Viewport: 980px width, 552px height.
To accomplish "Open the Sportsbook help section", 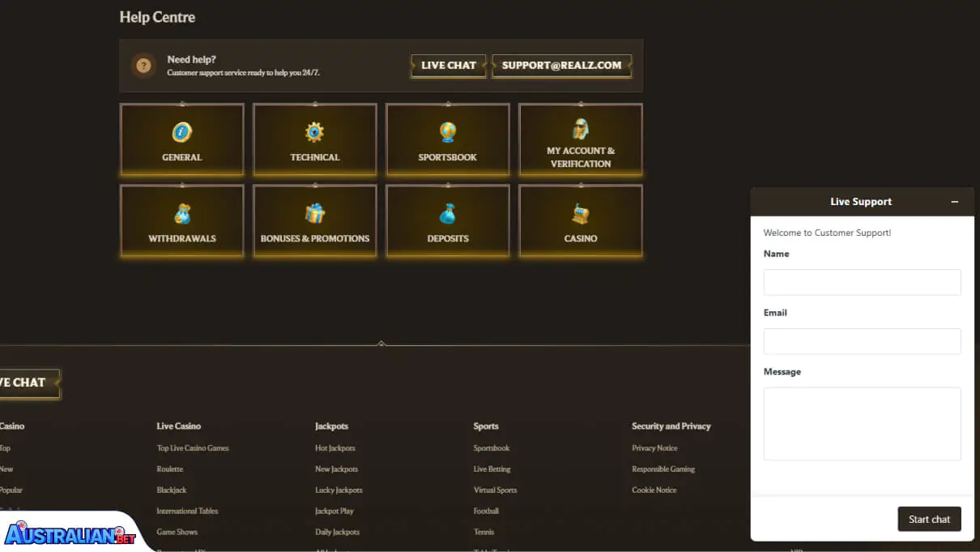I will tap(447, 139).
